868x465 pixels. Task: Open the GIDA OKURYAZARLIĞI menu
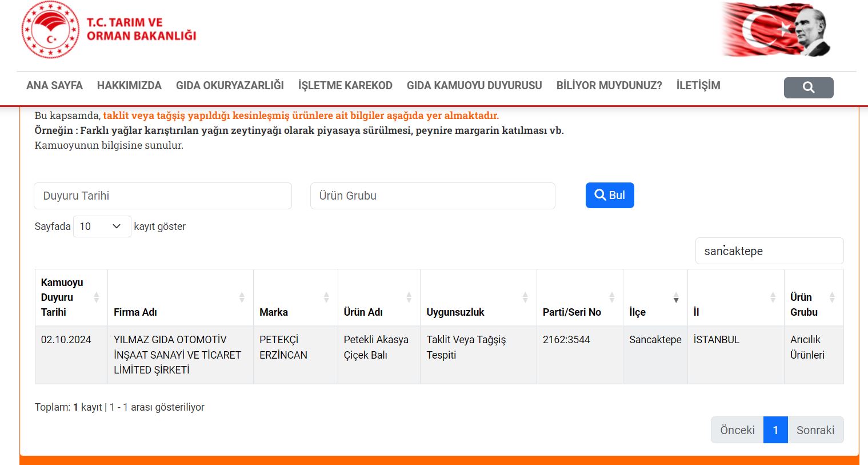[230, 86]
